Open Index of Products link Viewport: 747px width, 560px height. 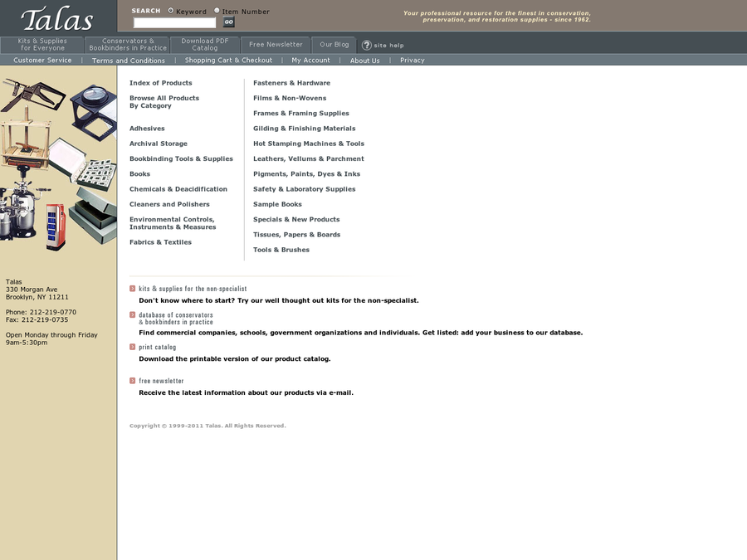tap(160, 83)
